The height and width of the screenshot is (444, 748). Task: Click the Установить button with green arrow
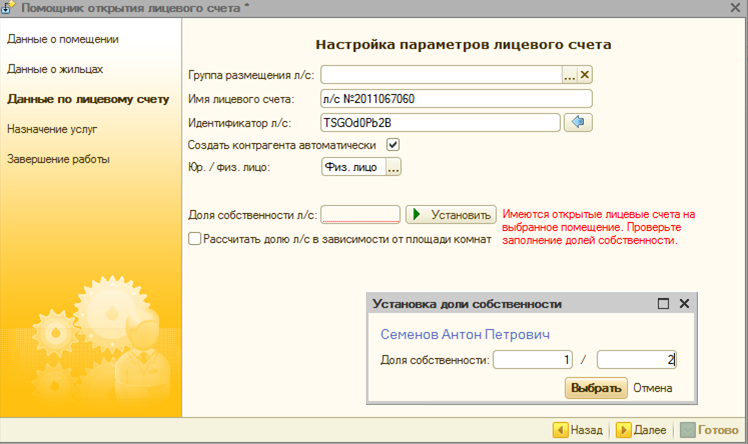(451, 214)
